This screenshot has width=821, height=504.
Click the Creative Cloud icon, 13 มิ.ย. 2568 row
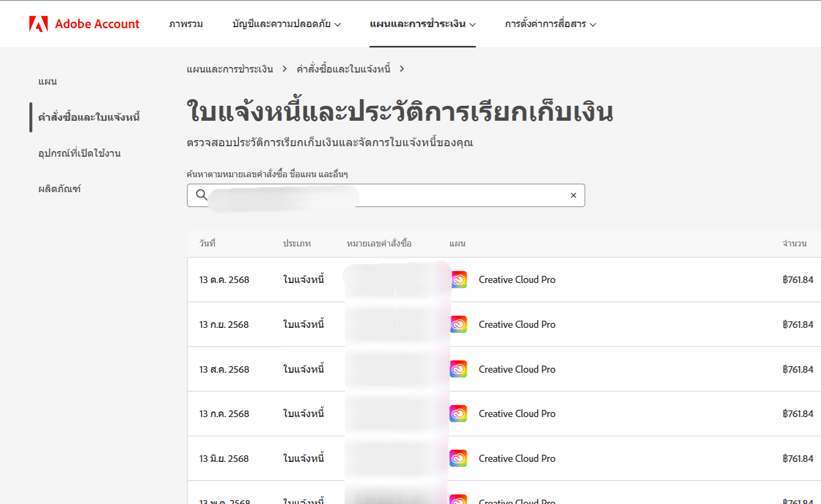458,459
